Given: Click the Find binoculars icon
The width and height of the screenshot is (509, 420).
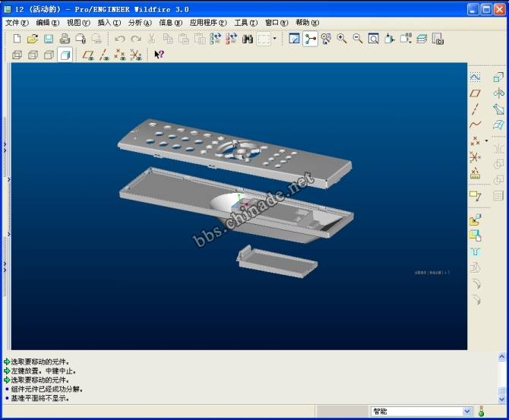Looking at the screenshot, I should 247,39.
